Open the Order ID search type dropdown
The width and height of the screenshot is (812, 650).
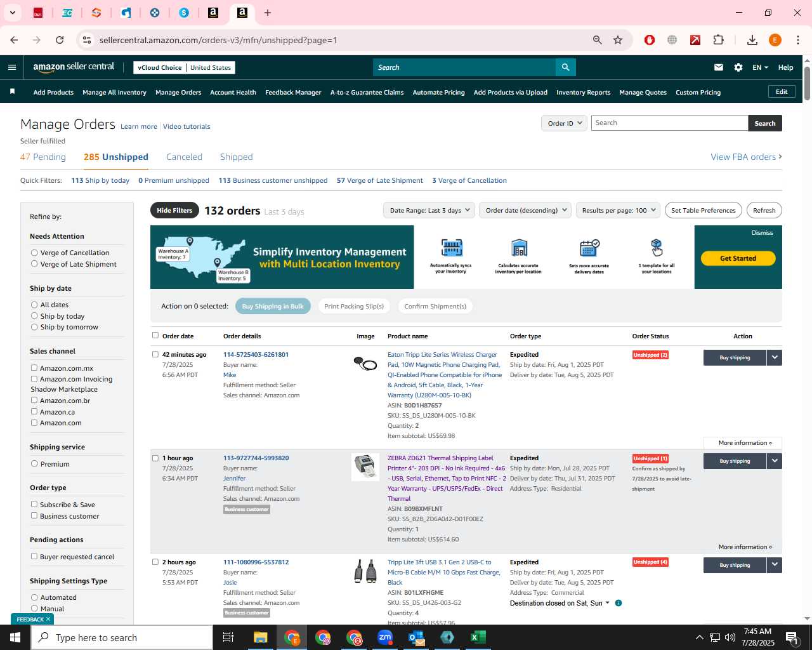click(x=564, y=123)
